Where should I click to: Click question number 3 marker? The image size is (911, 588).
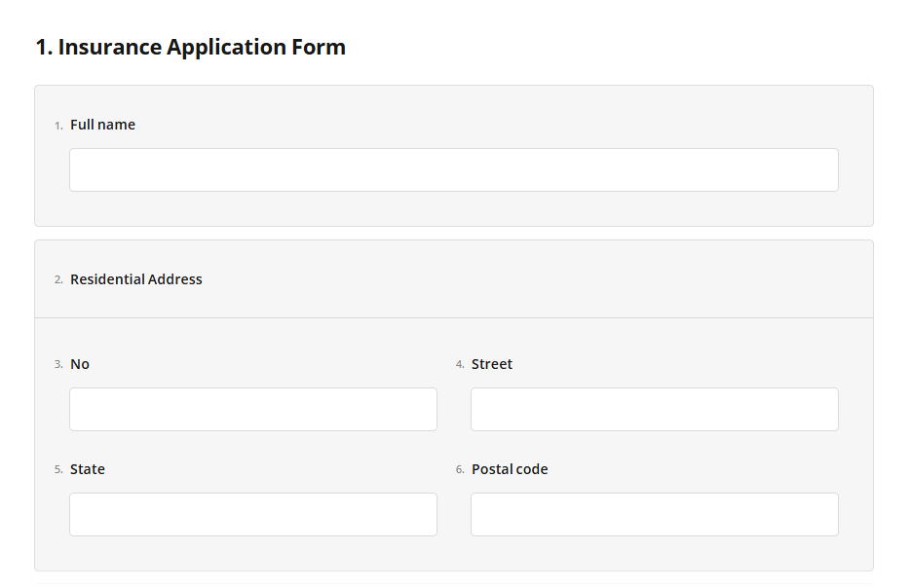coord(57,365)
